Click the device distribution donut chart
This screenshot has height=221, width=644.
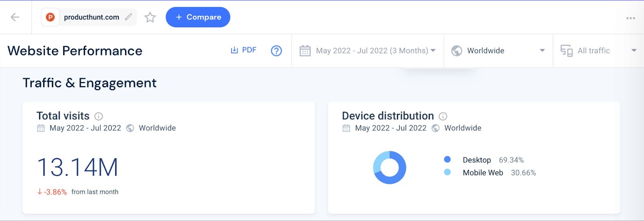point(390,167)
